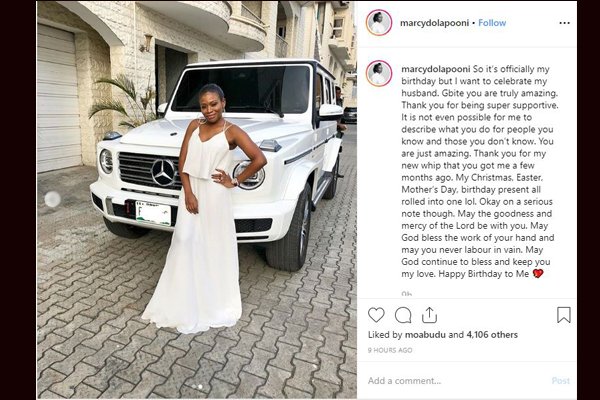Show the list of 4,106 others who liked

[x=492, y=335]
